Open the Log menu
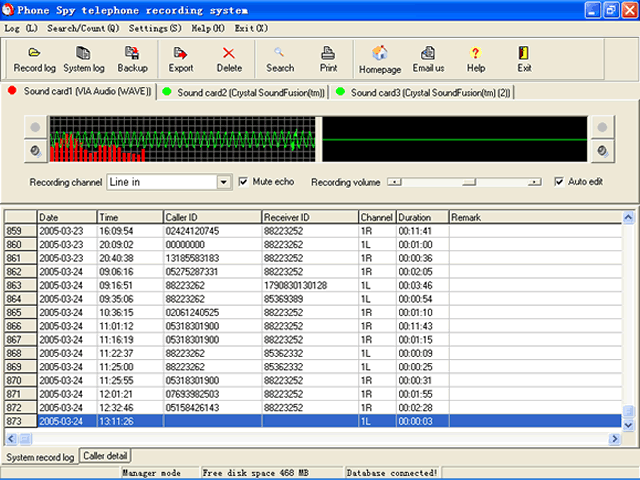The width and height of the screenshot is (640, 480). (20, 28)
